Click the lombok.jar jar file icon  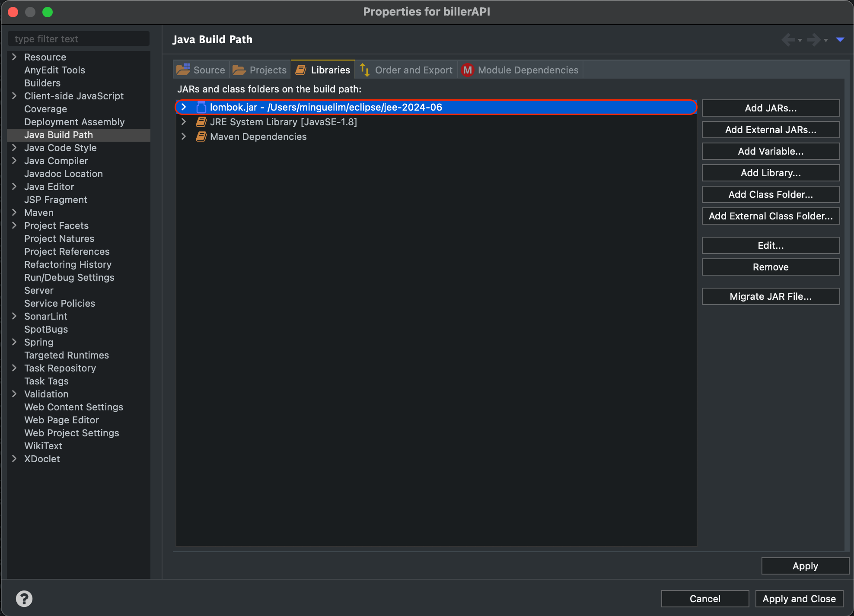(x=201, y=107)
